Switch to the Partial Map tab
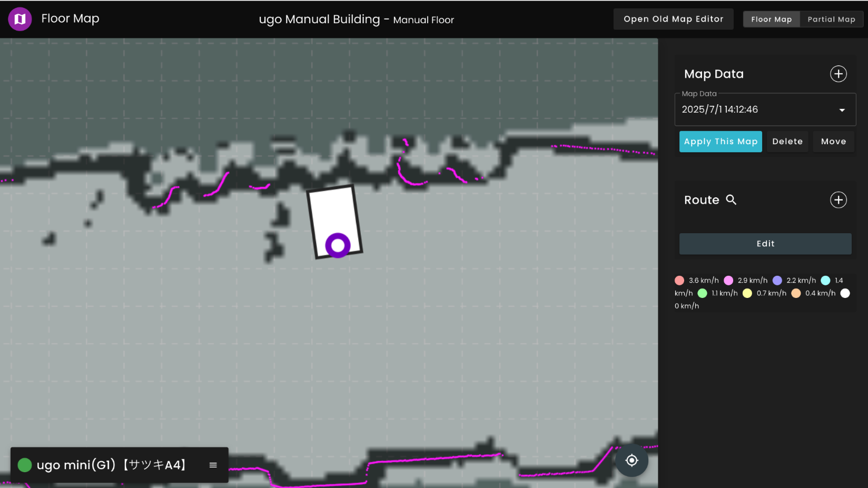 (831, 19)
